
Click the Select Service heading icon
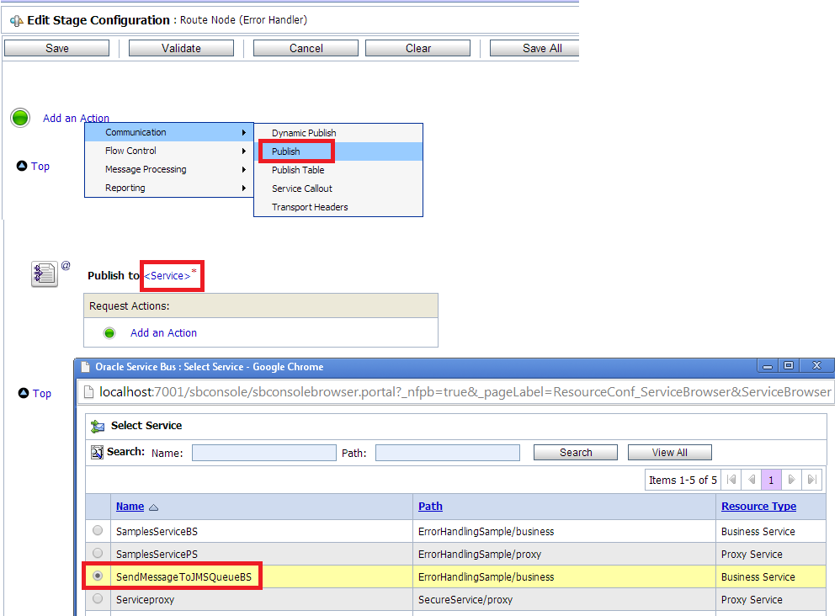click(98, 427)
